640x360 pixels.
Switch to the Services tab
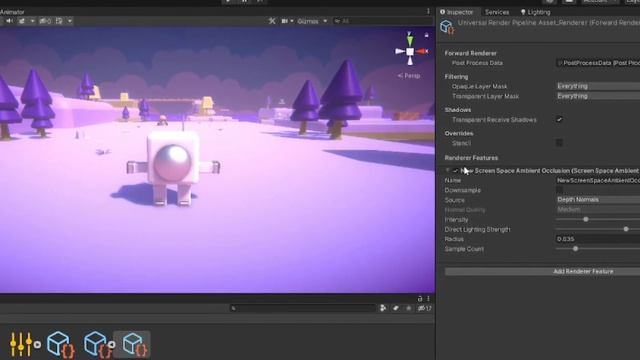point(497,12)
